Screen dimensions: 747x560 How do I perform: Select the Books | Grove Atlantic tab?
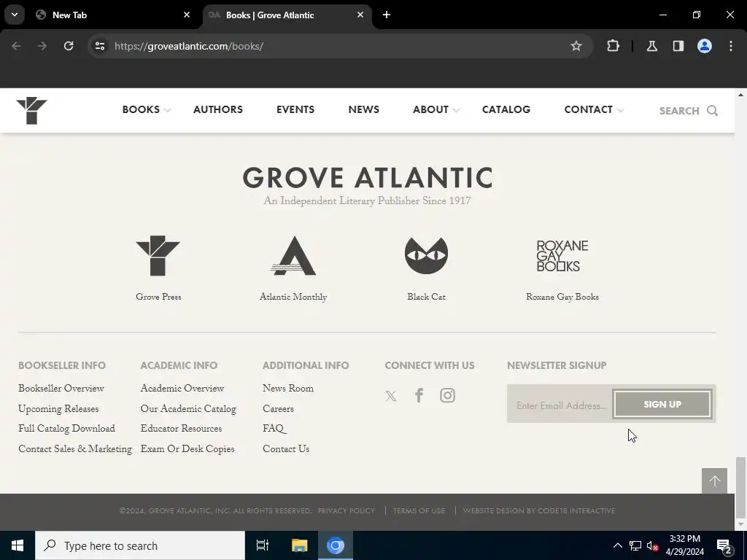pyautogui.click(x=287, y=15)
